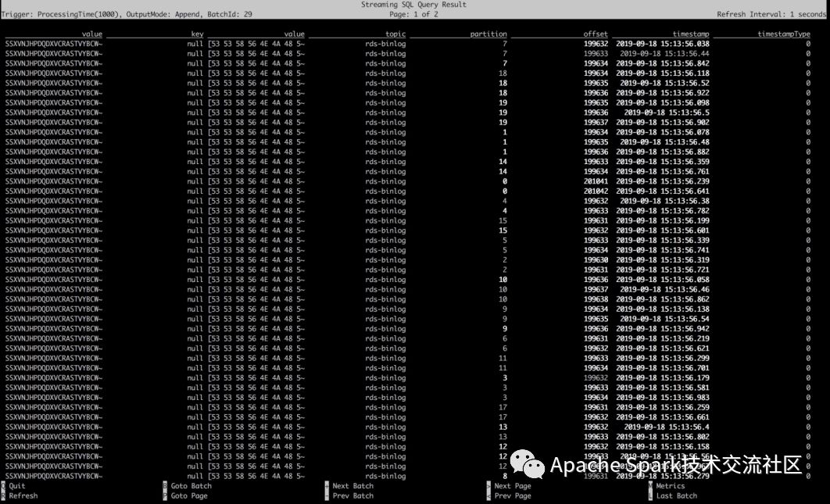Screen dimensions: 830x504
Task: Click the "Page: 1 of 2" indicator
Action: pyautogui.click(x=414, y=14)
